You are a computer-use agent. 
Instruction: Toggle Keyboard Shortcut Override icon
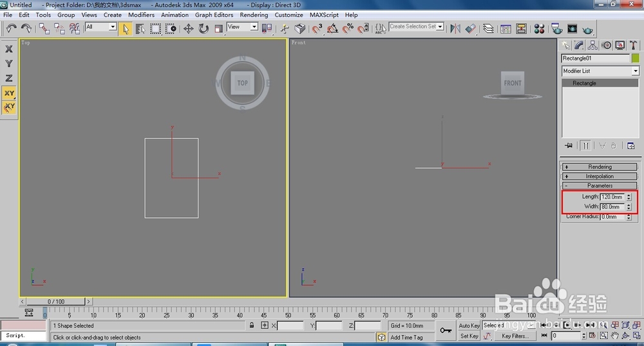300,29
